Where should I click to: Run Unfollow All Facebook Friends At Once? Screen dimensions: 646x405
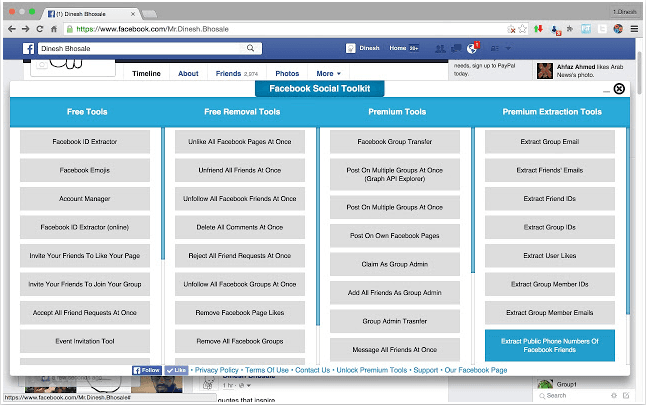(x=240, y=199)
